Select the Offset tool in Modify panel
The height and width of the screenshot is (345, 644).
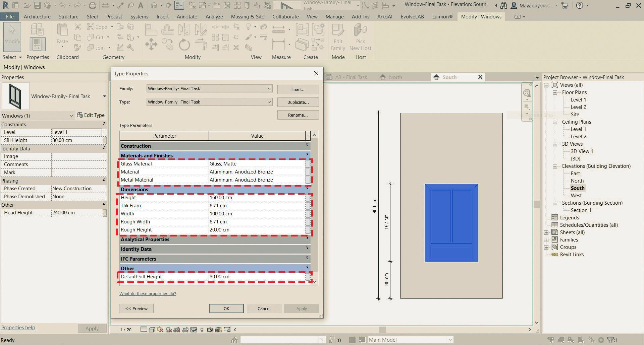tap(167, 30)
